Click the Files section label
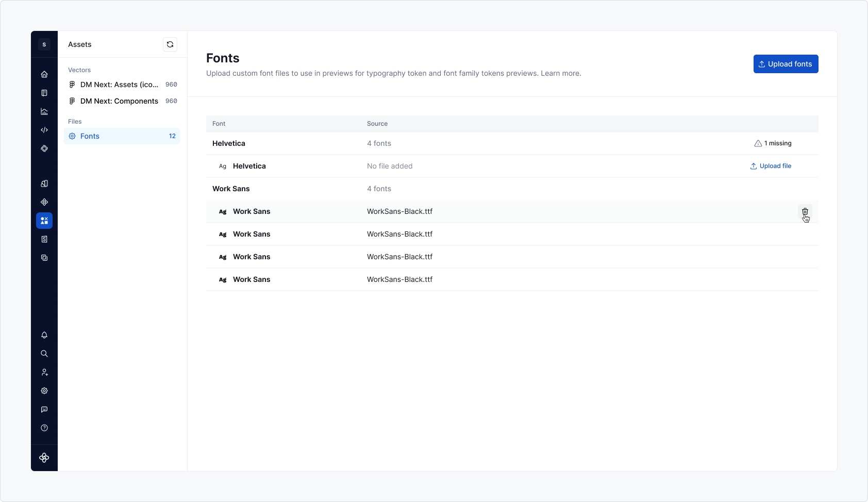The image size is (868, 502). tap(75, 122)
